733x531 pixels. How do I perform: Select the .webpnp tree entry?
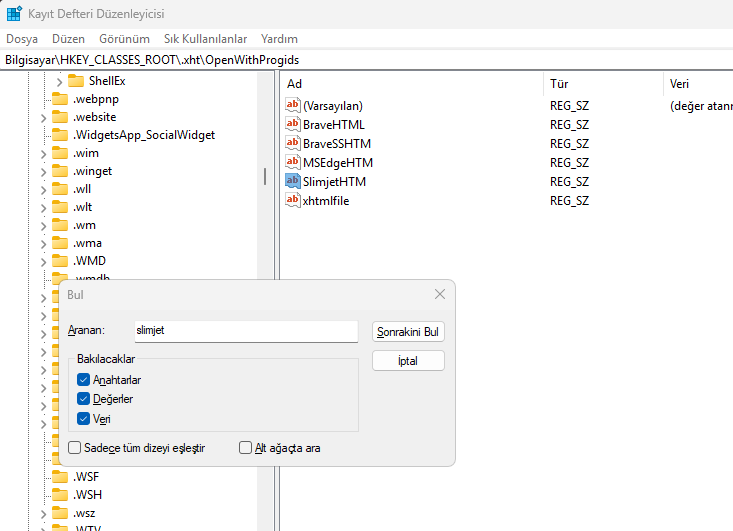click(96, 99)
